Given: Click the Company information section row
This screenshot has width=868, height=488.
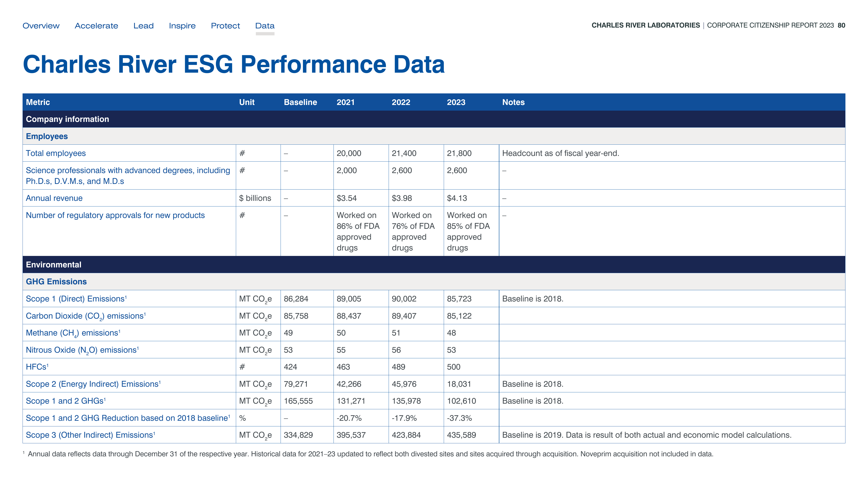Looking at the screenshot, I should [434, 119].
